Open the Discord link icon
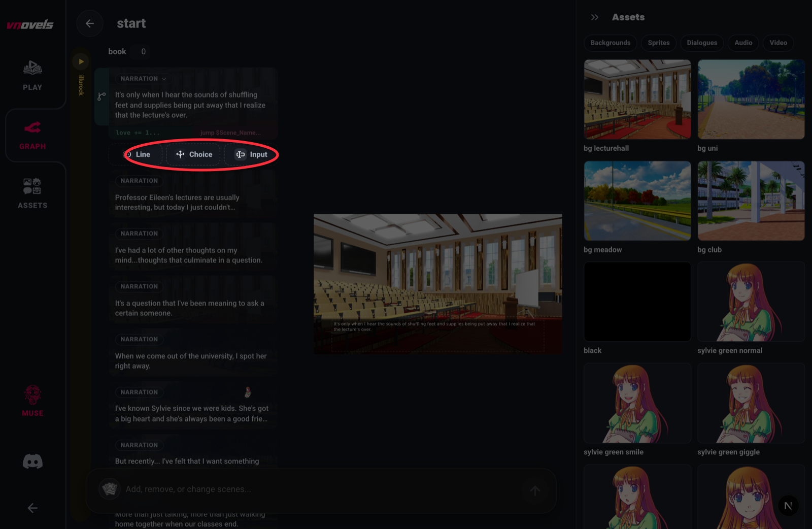This screenshot has height=529, width=812. 32,461
